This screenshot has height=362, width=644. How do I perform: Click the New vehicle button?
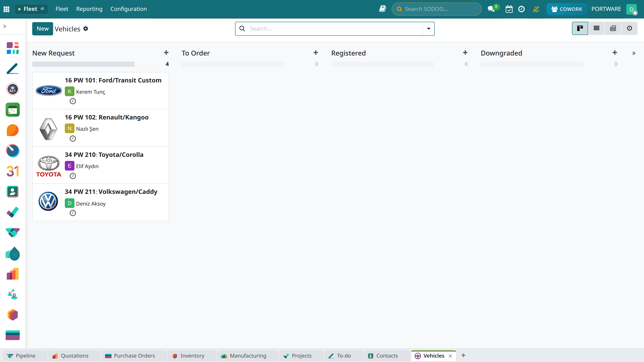(42, 29)
